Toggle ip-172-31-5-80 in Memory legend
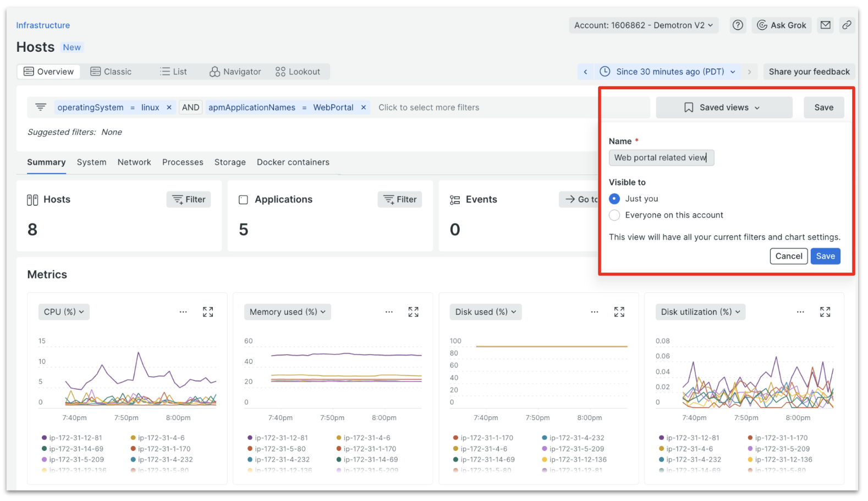868x501 pixels. [x=277, y=449]
